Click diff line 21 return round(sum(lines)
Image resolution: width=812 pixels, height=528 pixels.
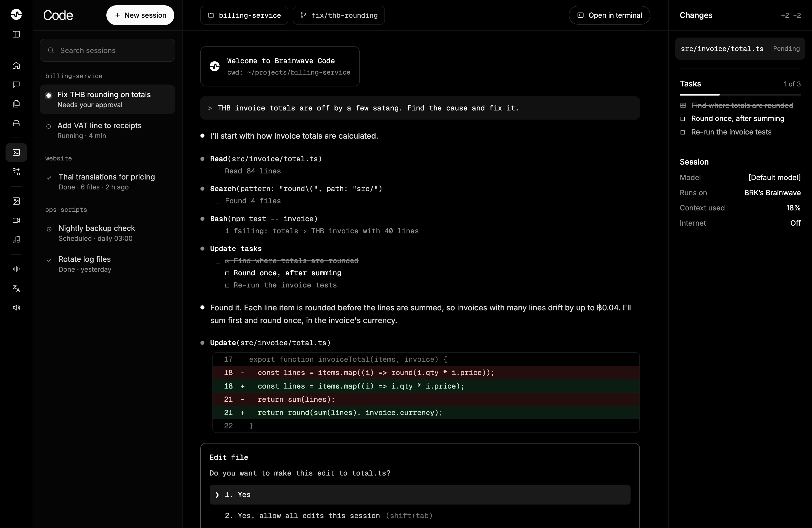(x=426, y=413)
